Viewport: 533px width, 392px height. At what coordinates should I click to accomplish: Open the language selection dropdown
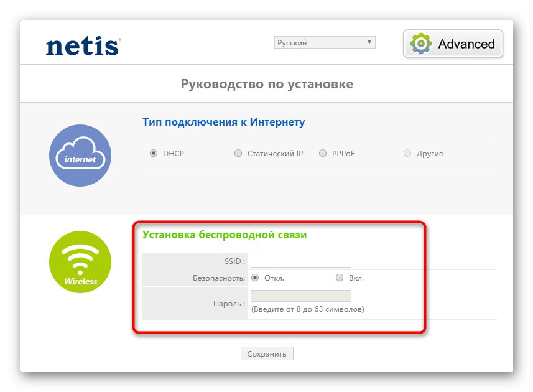coord(325,42)
